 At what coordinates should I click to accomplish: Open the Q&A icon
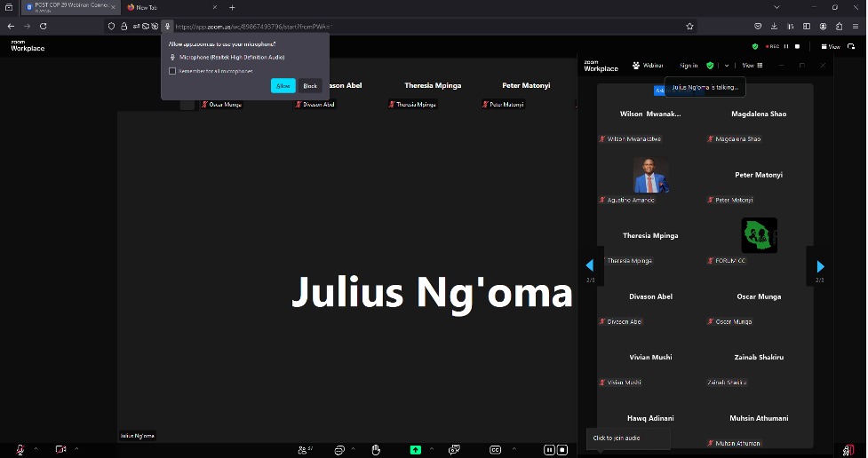(x=454, y=450)
